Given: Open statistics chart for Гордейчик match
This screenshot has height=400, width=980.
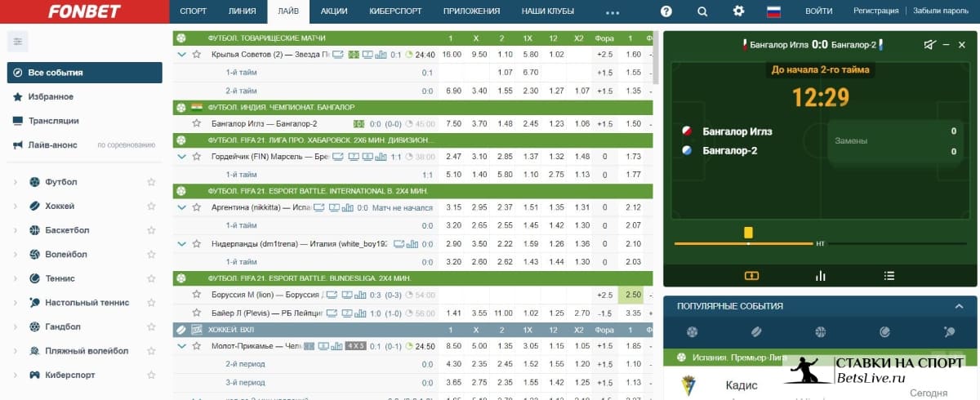Looking at the screenshot, I should point(381,156).
